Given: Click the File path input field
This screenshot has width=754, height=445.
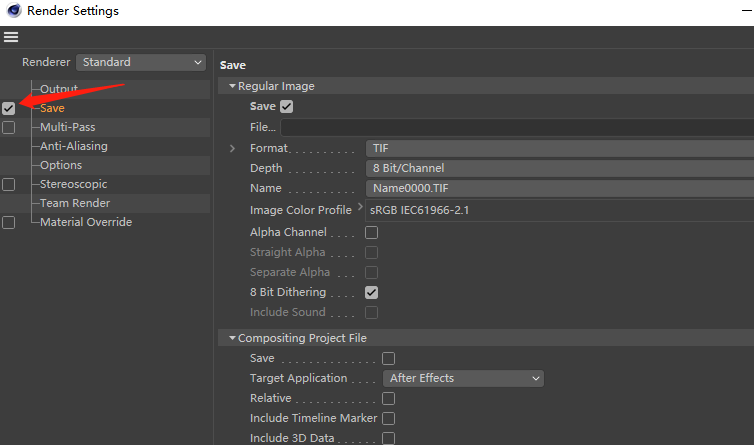Looking at the screenshot, I should (516, 128).
